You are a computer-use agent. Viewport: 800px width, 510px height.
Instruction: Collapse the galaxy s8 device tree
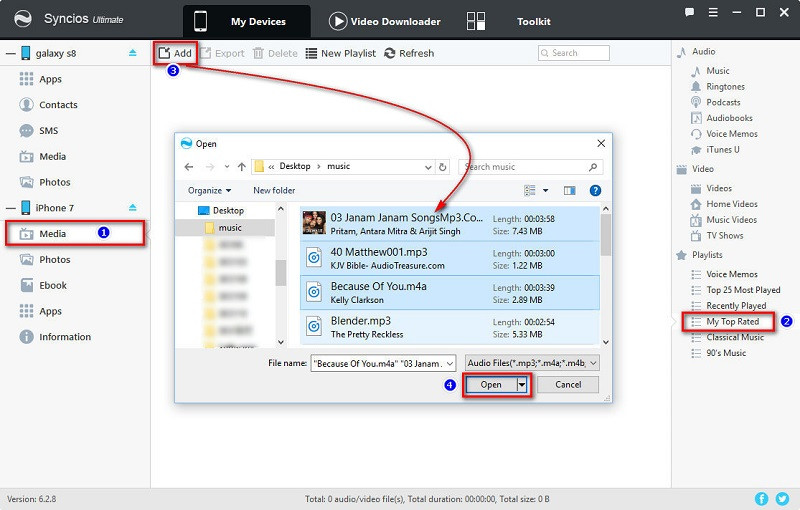click(10, 54)
